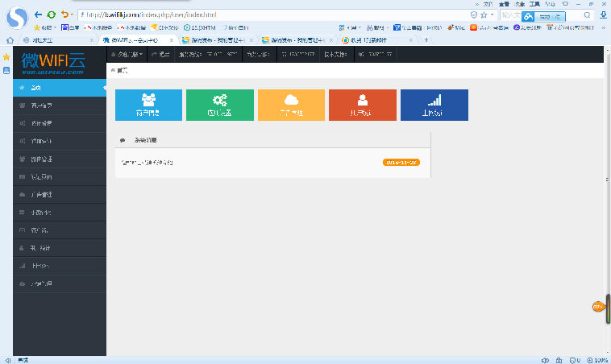Click the system news panel header with speech bubble
This screenshot has width=611, height=364.
pyautogui.click(x=272, y=140)
